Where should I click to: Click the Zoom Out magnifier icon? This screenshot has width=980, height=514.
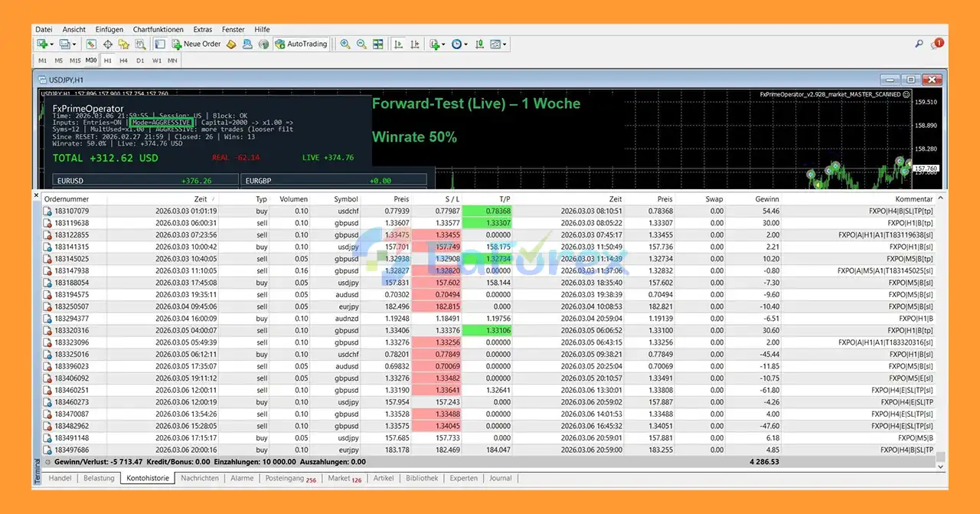point(361,44)
